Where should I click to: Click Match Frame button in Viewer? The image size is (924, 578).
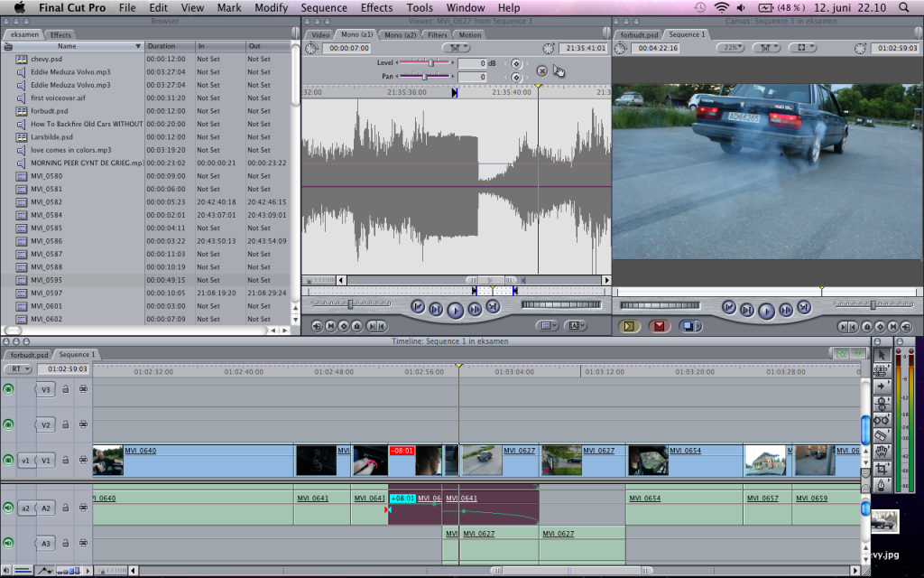point(317,325)
